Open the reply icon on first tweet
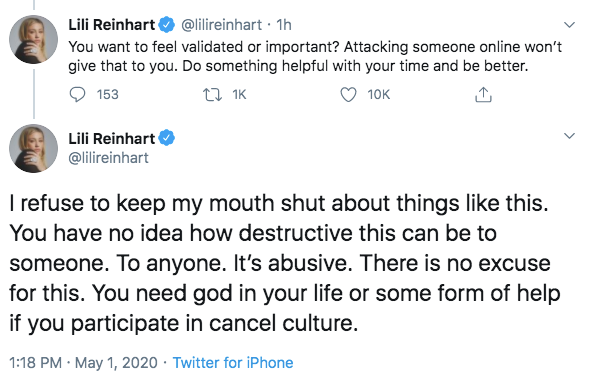Screen dimensions: 591x382 click(x=77, y=95)
